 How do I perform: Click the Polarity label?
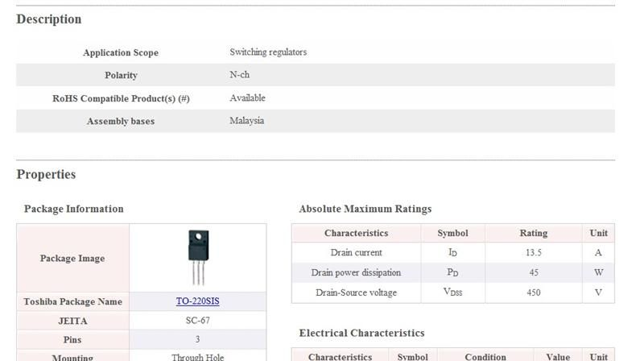tap(121, 75)
